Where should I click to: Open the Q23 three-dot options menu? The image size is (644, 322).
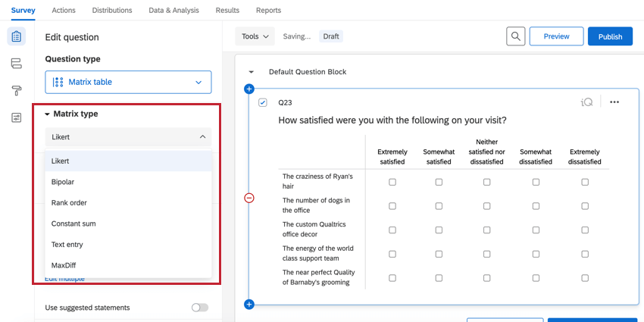(614, 102)
